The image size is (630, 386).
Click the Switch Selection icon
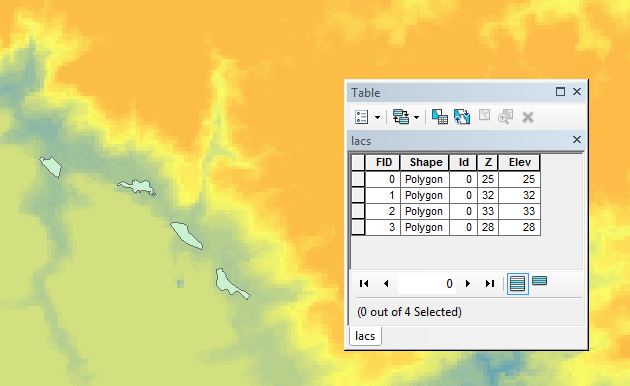coord(462,117)
